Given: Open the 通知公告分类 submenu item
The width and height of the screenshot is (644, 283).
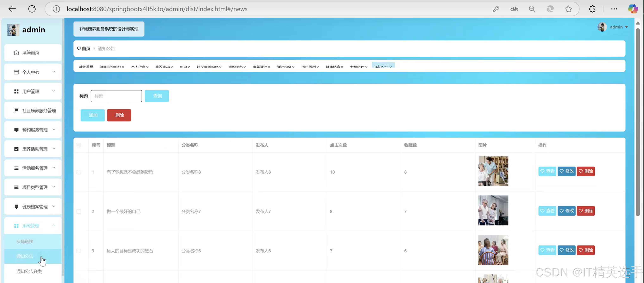Looking at the screenshot, I should coord(33,271).
